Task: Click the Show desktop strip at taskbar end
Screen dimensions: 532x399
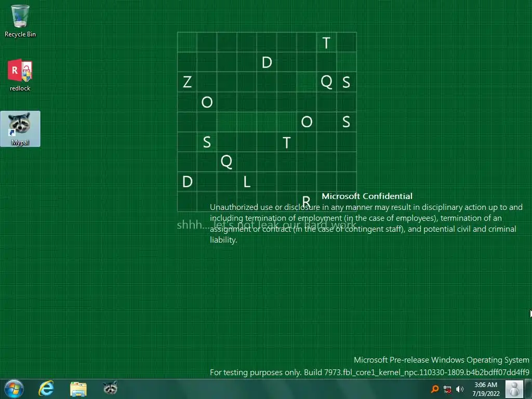Action: click(528, 389)
